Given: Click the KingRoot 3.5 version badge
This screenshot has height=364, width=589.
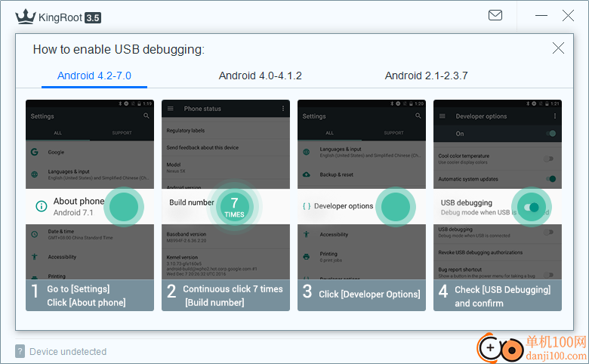Looking at the screenshot, I should click(93, 17).
